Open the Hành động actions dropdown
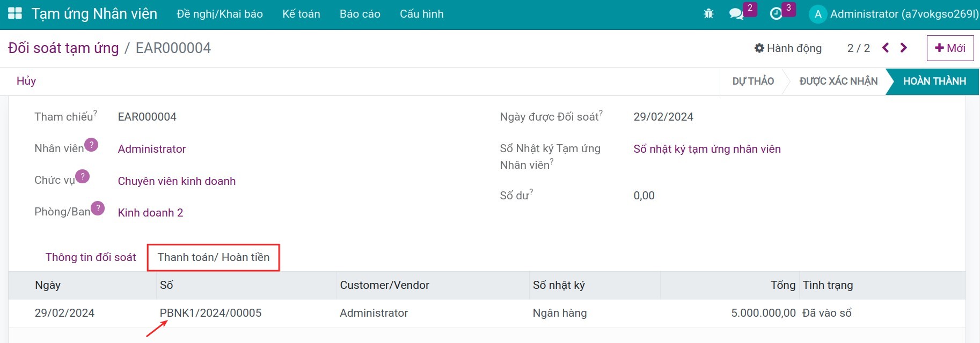 (788, 48)
